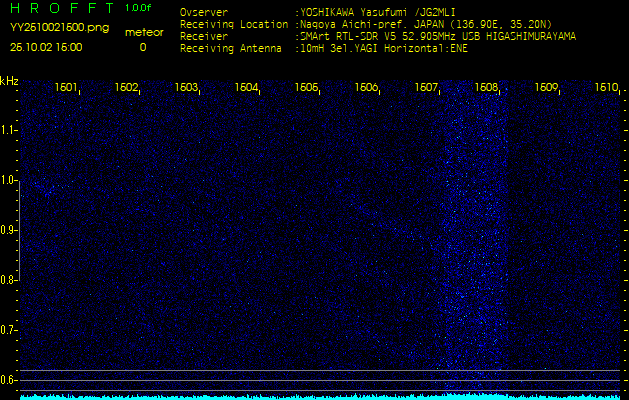Click the Receiving Location label
Image resolution: width=629 pixels, height=400 pixels.
click(234, 24)
